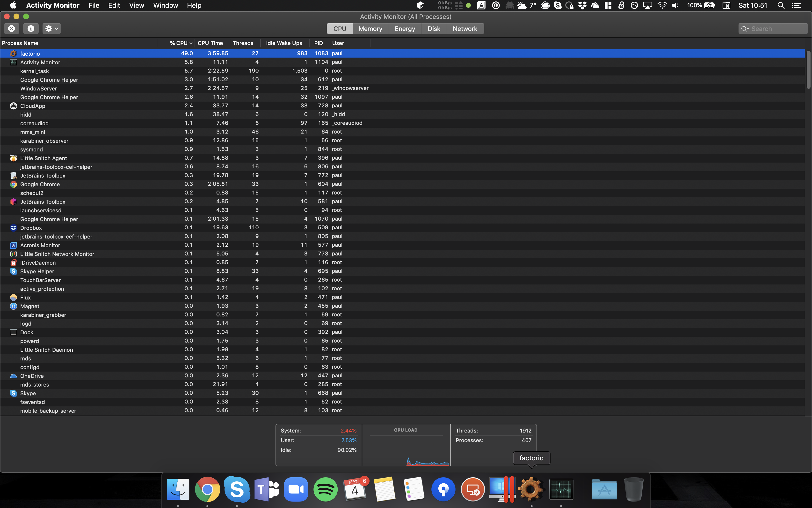Viewport: 812px width, 508px height.
Task: Select the CloudApp process icon
Action: pyautogui.click(x=14, y=106)
